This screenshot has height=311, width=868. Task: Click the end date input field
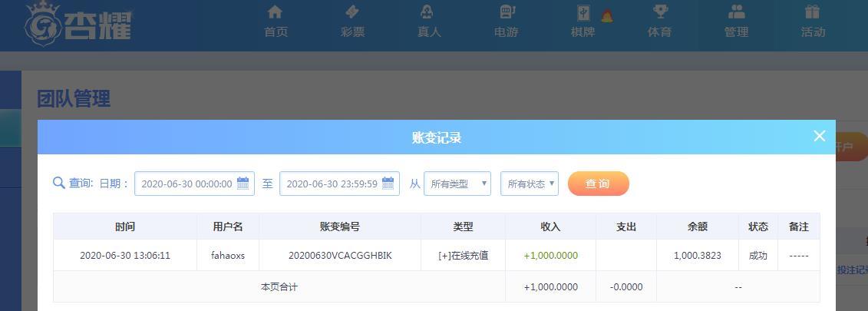331,184
